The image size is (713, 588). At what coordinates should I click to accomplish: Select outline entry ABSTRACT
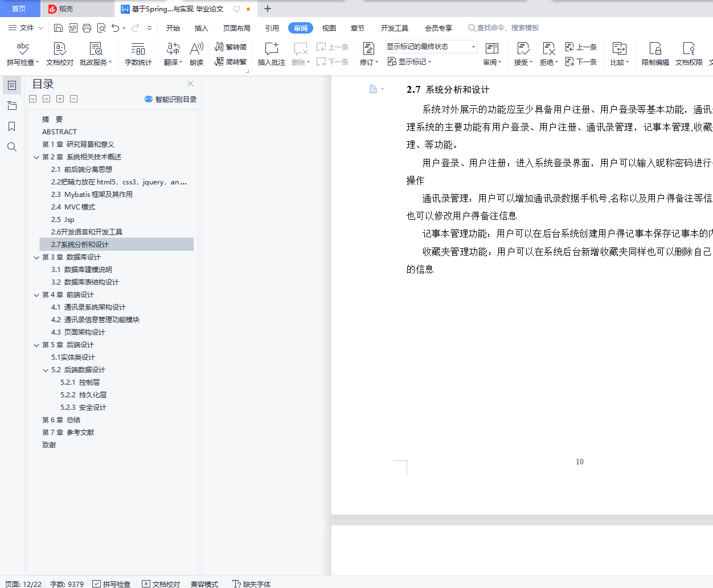[59, 132]
